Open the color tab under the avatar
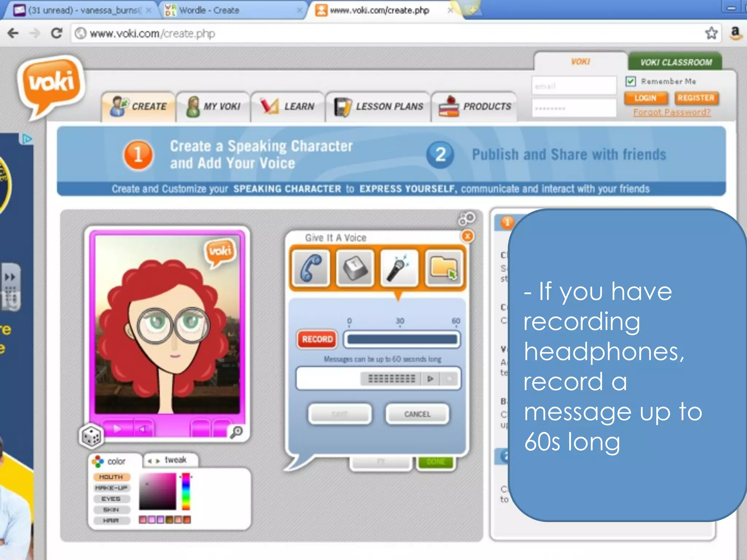Viewport: 747px width, 560px height. (115, 461)
